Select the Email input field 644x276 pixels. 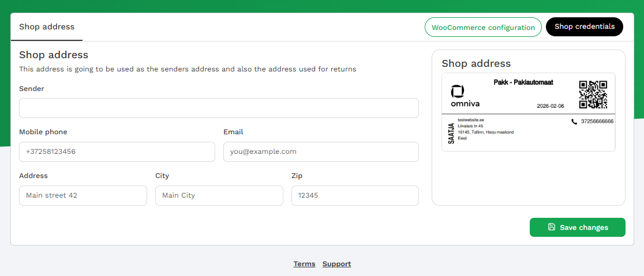(321, 152)
